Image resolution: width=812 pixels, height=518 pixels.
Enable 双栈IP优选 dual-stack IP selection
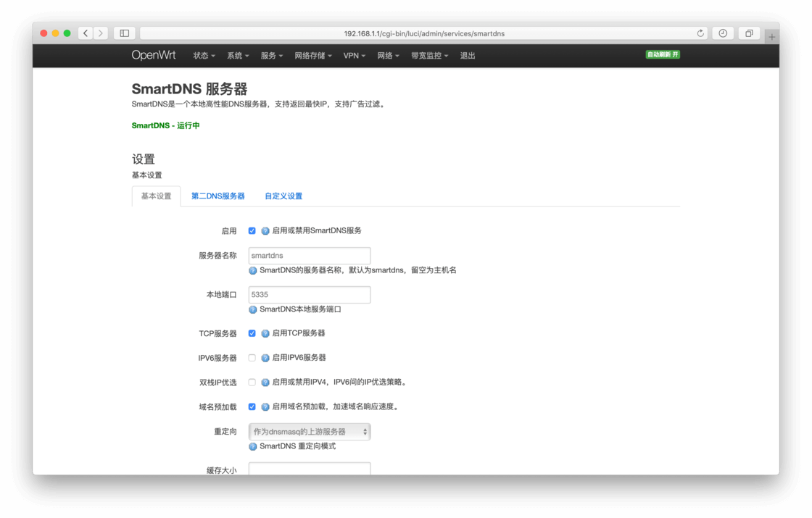(252, 382)
